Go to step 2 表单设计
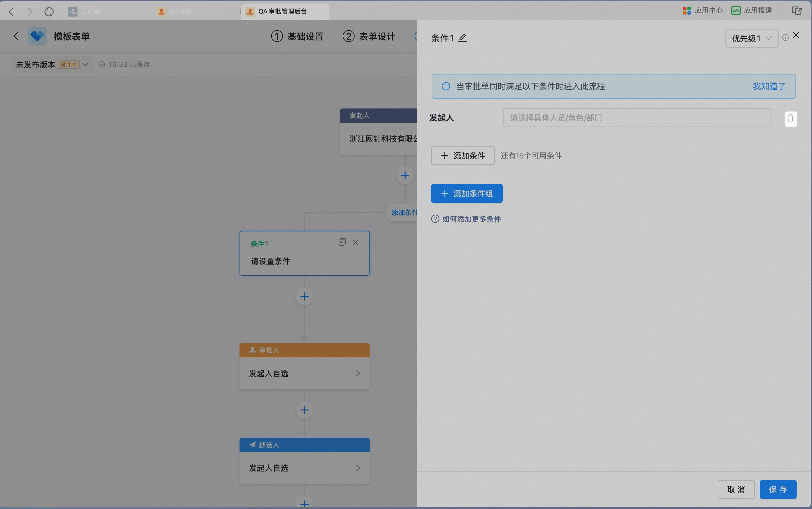812x509 pixels. 369,36
